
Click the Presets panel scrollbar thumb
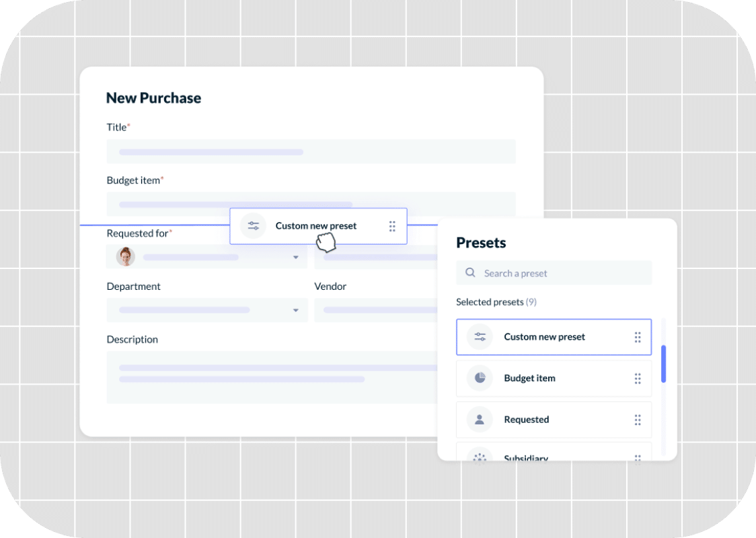point(663,364)
